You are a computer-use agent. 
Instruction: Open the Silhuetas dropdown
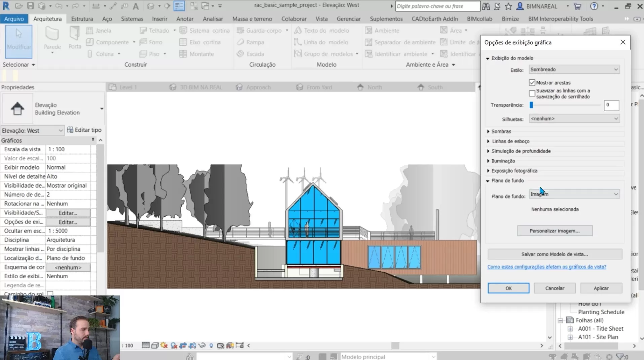(574, 119)
